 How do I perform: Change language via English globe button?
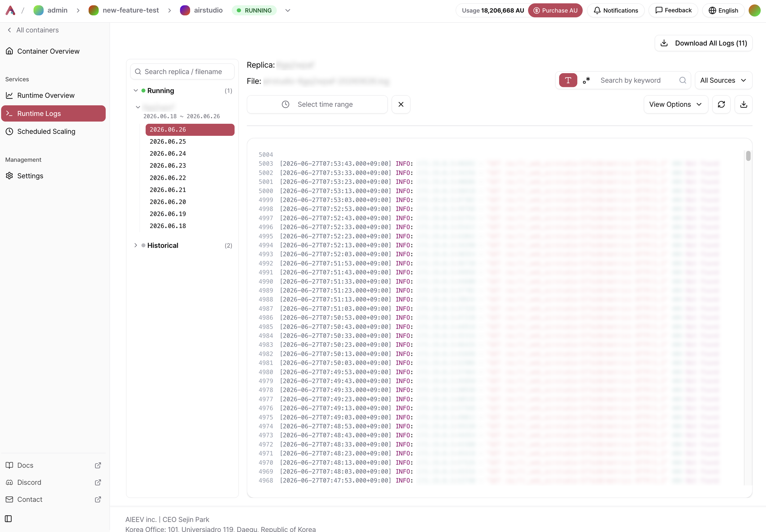pos(723,10)
